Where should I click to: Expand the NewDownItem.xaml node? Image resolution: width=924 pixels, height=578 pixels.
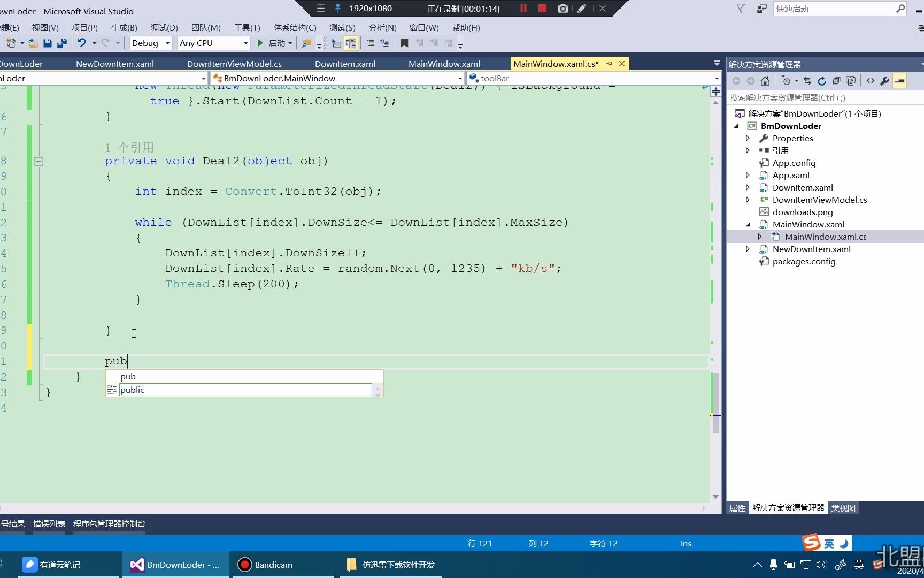(748, 249)
